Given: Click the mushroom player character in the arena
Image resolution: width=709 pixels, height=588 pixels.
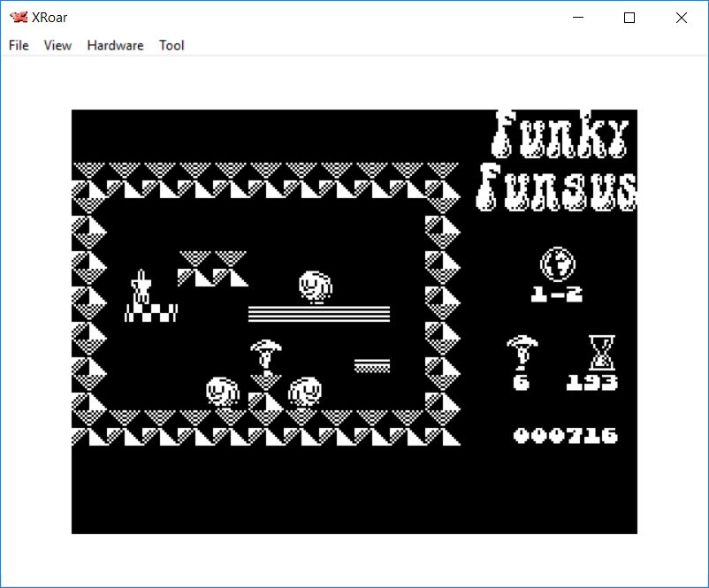Looking at the screenshot, I should pyautogui.click(x=265, y=354).
